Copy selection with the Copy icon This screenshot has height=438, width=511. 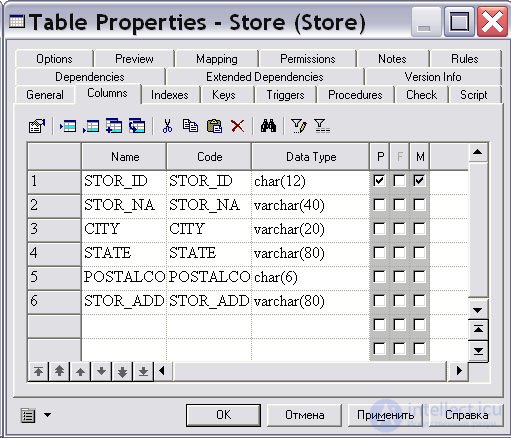[190, 126]
